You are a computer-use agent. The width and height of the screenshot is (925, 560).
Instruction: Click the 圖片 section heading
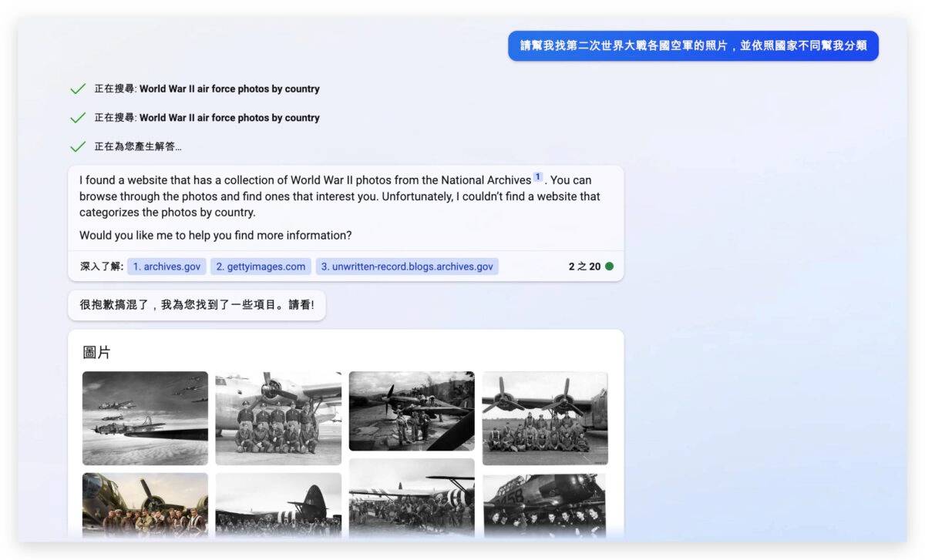tap(97, 353)
